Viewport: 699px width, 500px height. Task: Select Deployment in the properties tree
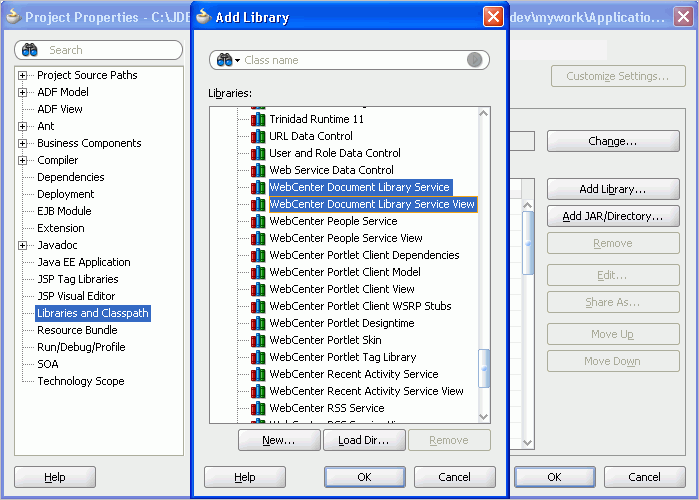click(x=66, y=194)
